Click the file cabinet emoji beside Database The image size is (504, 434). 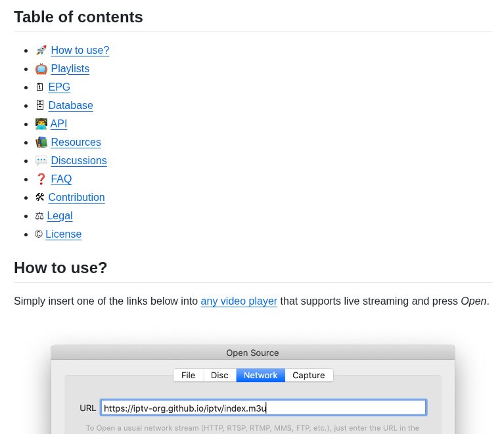[40, 106]
